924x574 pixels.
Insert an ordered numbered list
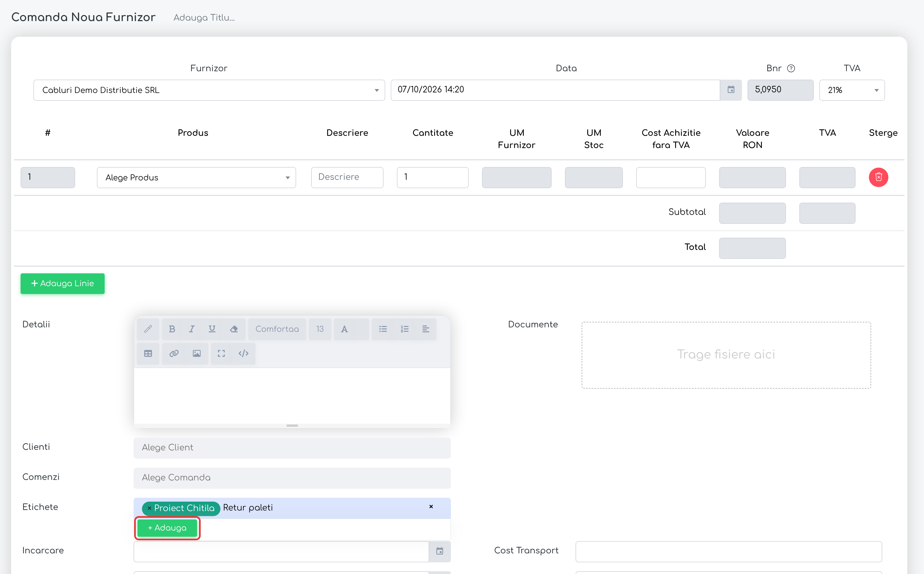404,329
